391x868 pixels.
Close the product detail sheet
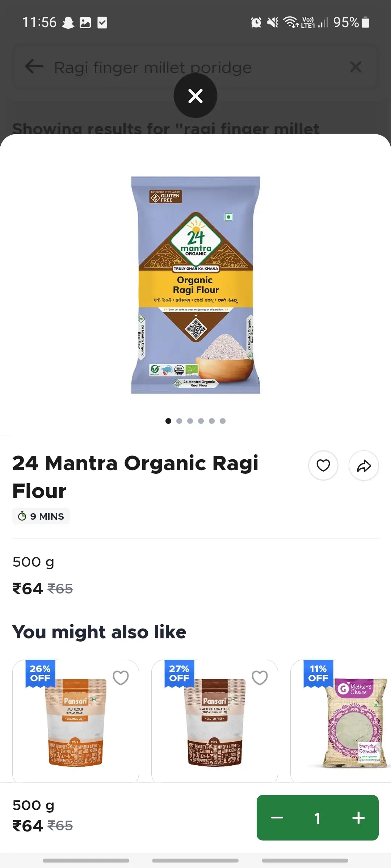[195, 96]
